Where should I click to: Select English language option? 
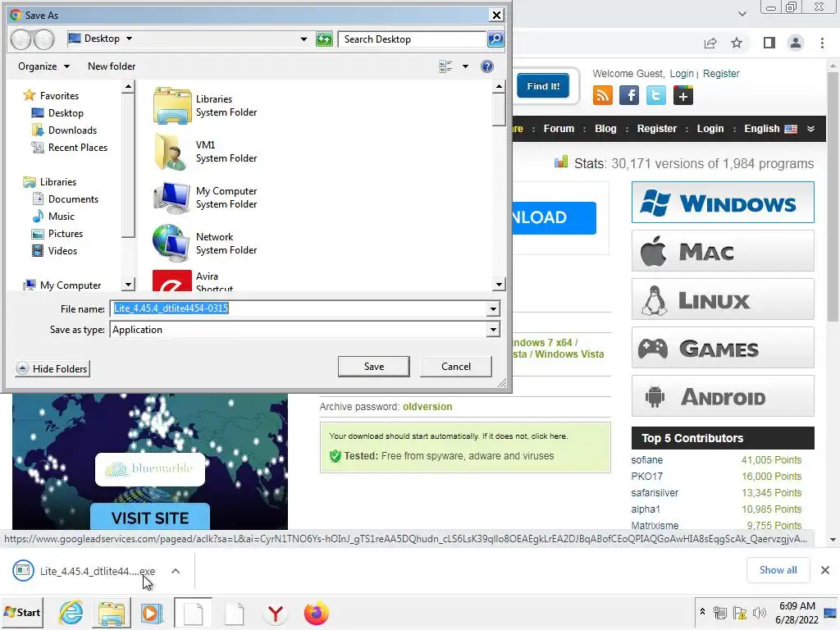770,129
